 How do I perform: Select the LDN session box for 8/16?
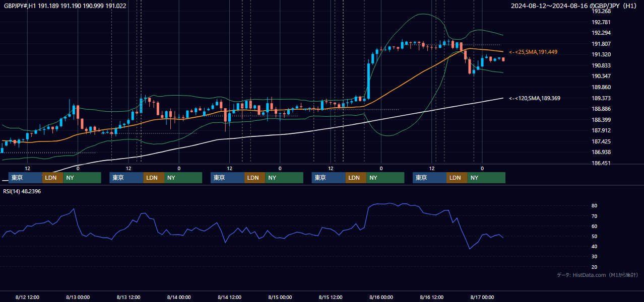(457, 178)
